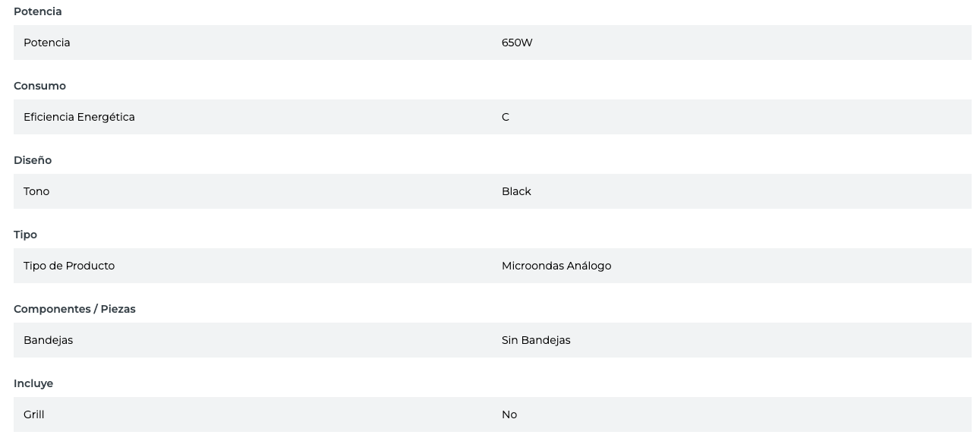Click the Tipo section heading
980x438 pixels.
(x=25, y=235)
